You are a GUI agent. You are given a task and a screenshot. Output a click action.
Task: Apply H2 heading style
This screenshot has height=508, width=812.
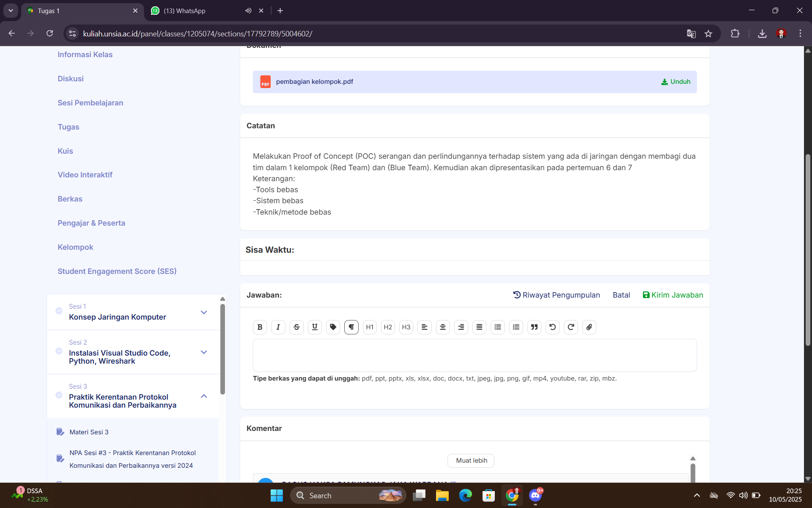pyautogui.click(x=388, y=327)
